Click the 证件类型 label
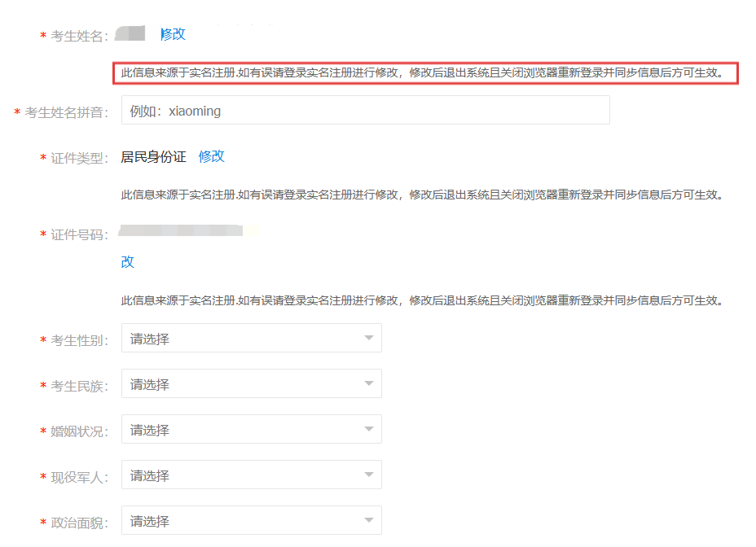756x547 pixels. point(80,158)
